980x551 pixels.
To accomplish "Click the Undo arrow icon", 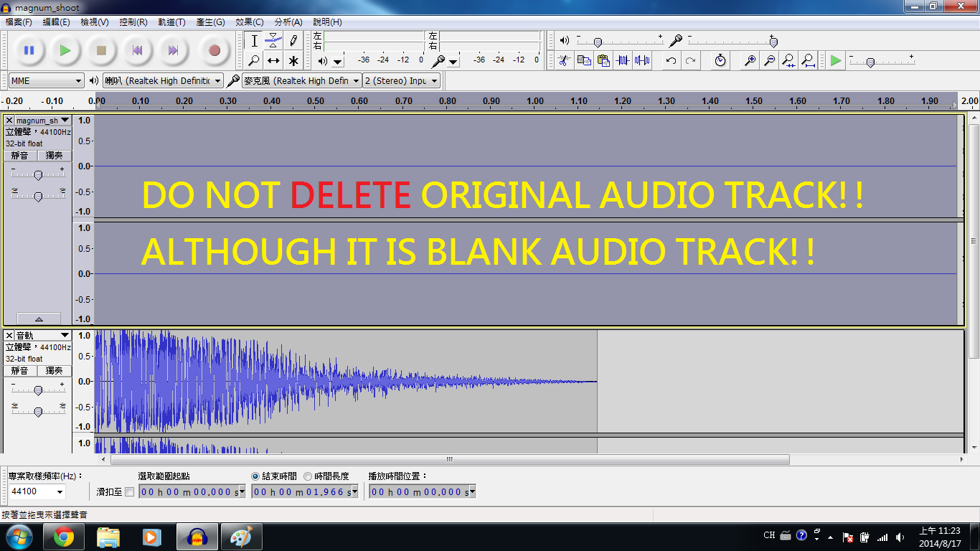I will tap(671, 60).
